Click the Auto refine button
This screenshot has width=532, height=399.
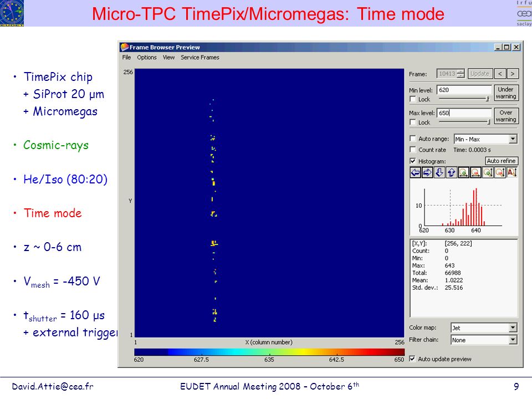pos(501,161)
